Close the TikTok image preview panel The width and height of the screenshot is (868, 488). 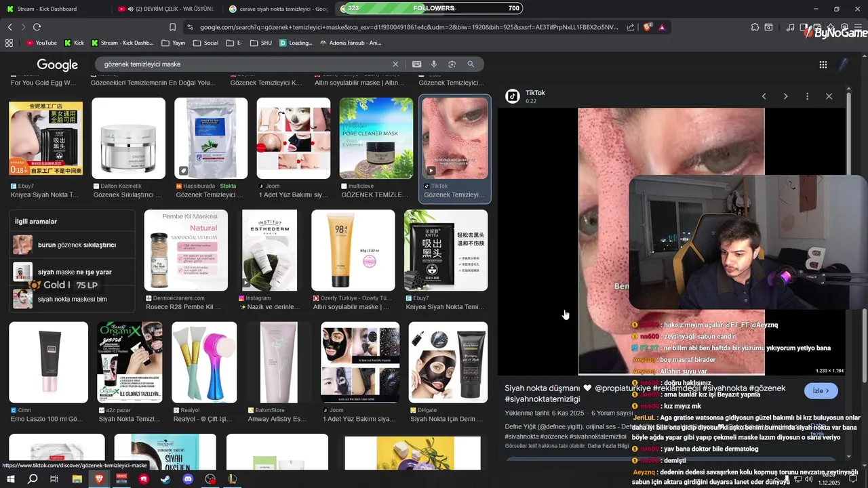click(x=829, y=96)
